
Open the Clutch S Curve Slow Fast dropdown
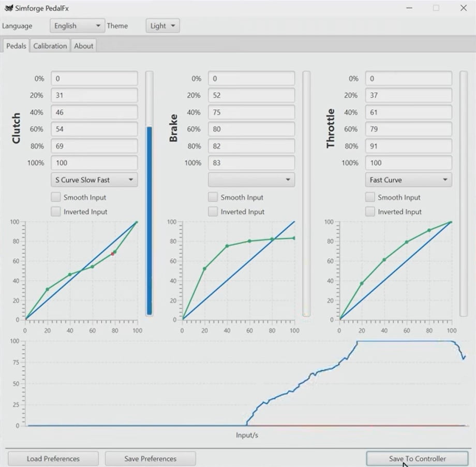tap(94, 180)
